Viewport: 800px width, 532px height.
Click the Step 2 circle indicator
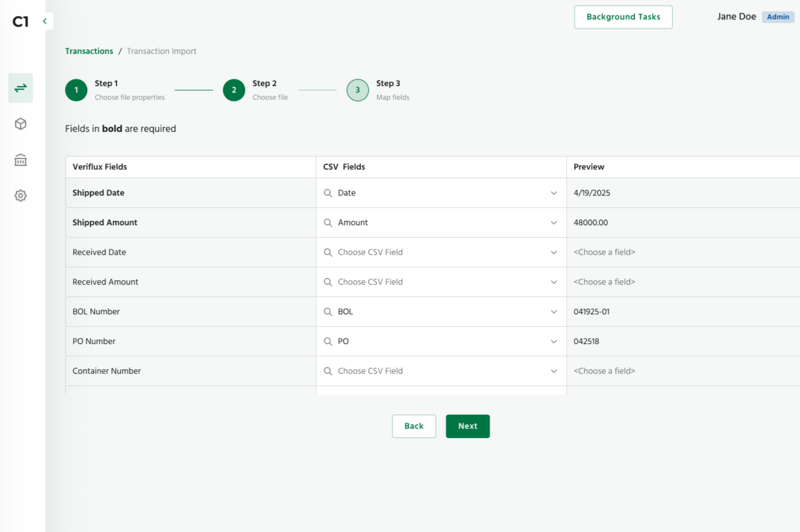[234, 90]
